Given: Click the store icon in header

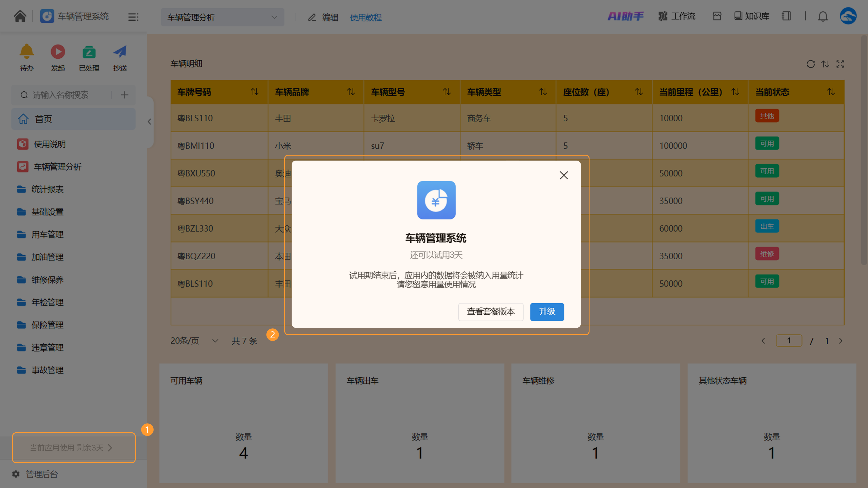Looking at the screenshot, I should [x=717, y=16].
